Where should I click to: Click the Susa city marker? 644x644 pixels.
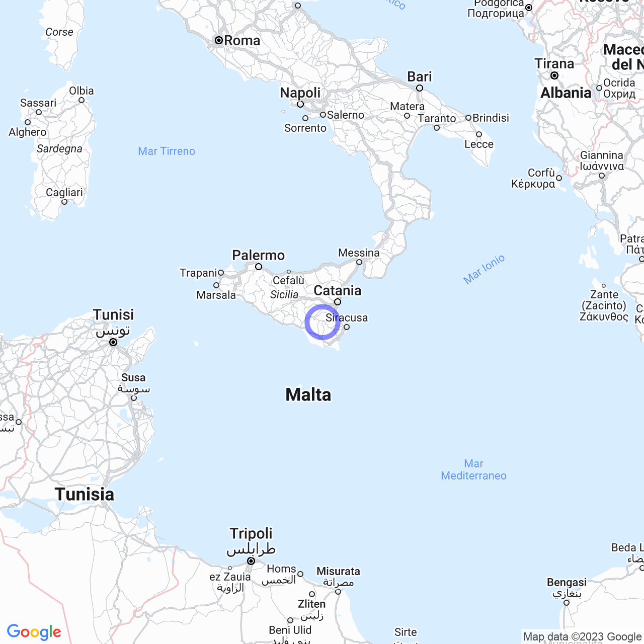(x=134, y=398)
